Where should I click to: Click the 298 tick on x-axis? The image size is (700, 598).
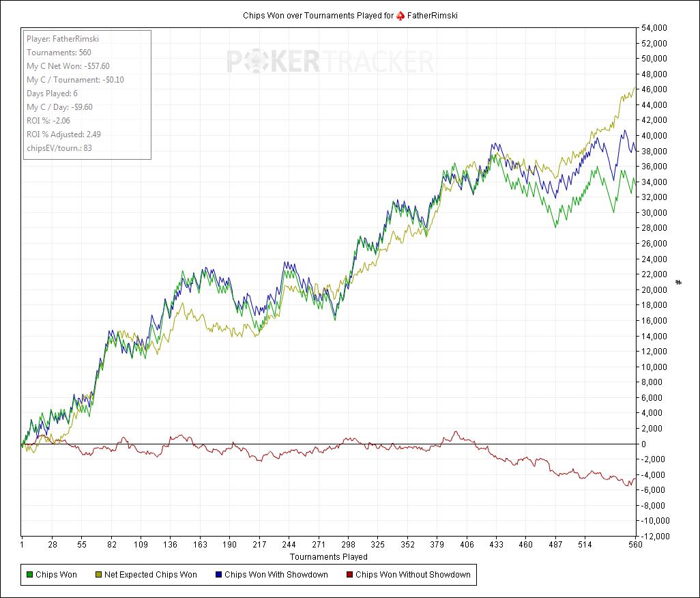coord(348,545)
